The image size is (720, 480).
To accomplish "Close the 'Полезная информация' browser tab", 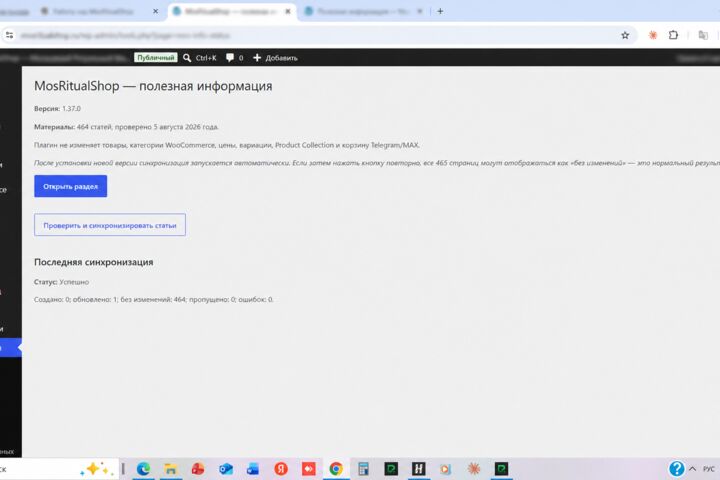I will click(x=420, y=11).
